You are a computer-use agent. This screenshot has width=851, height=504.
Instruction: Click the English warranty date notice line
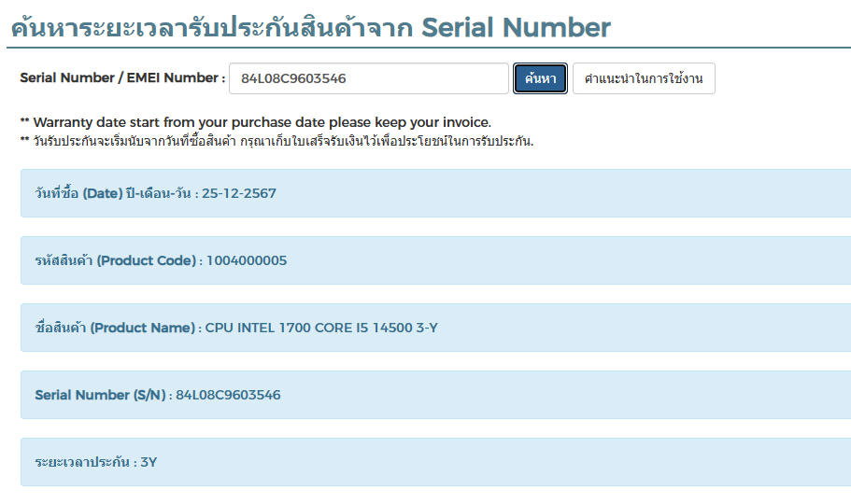coord(261,122)
